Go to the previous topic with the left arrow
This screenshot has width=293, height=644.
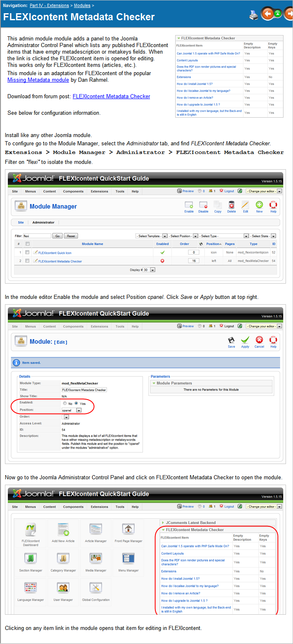click(x=267, y=14)
